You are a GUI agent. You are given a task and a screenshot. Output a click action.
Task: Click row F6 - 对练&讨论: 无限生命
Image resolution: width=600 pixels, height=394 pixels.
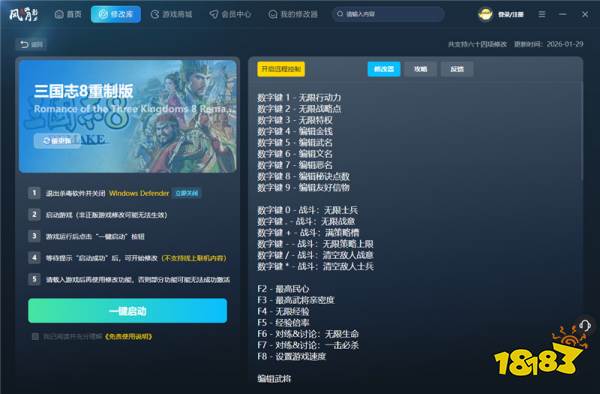tap(308, 334)
